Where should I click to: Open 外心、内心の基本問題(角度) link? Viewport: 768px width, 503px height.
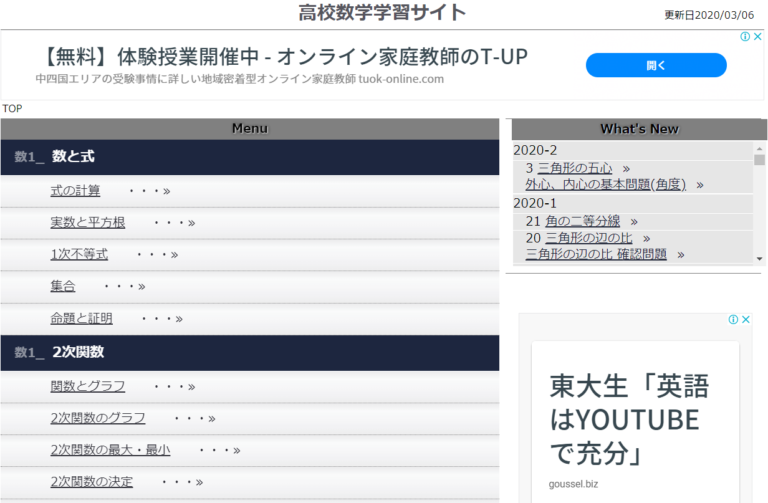click(605, 185)
